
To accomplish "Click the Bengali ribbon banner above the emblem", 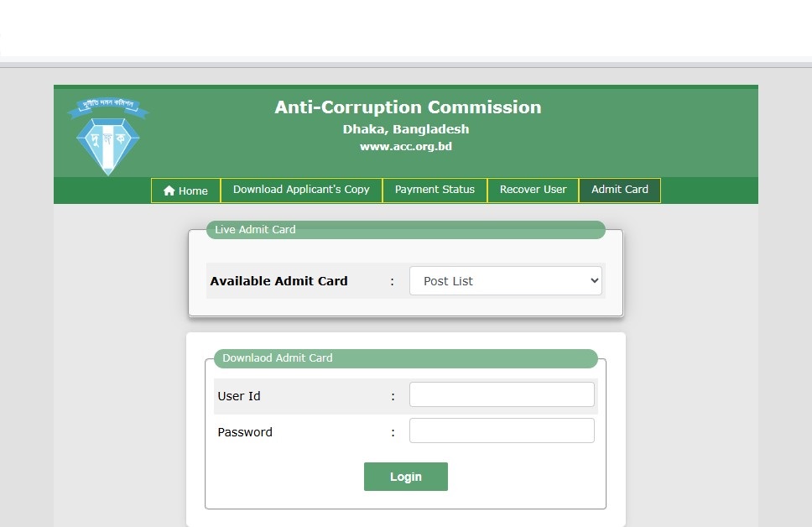I will (x=109, y=106).
